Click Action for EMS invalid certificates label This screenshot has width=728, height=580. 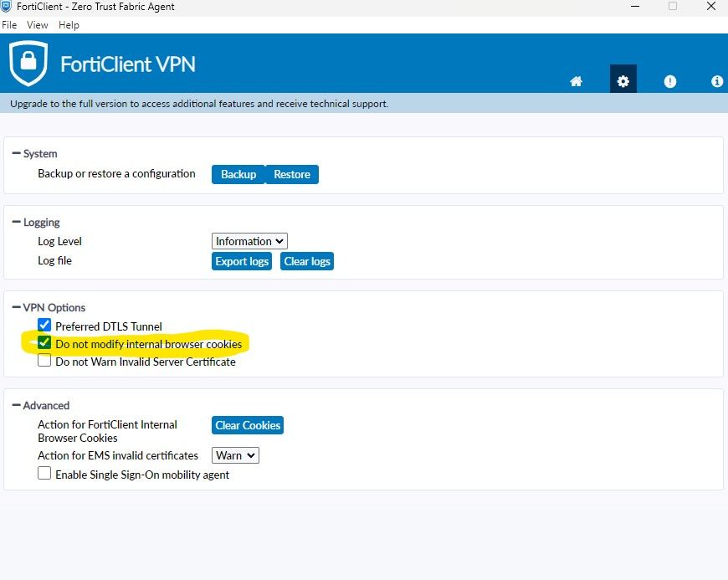118,455
